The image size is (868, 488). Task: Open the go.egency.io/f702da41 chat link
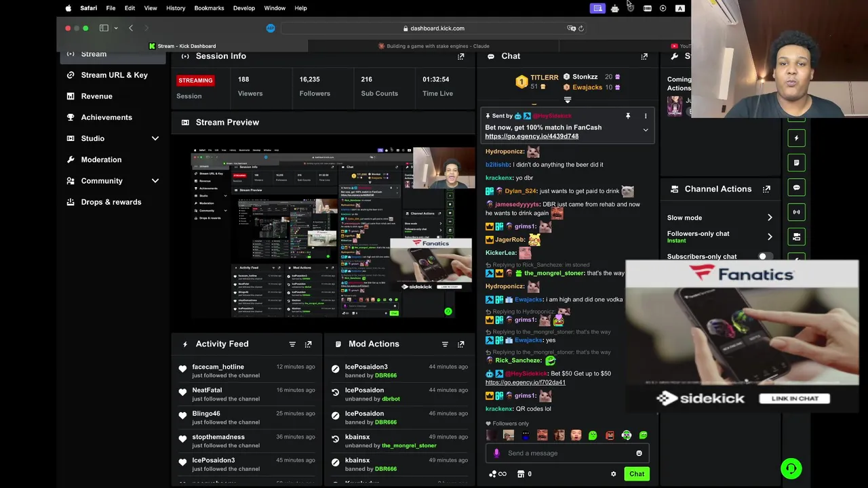[x=526, y=382]
